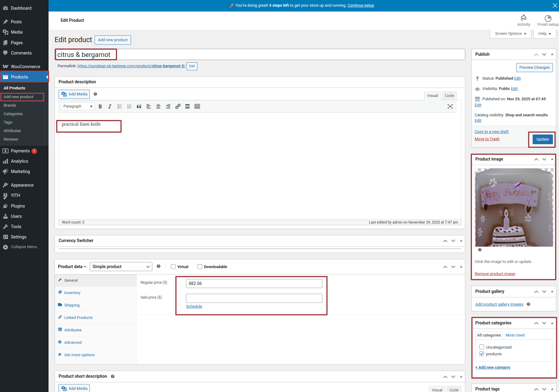Click the Sale price input field
The image size is (559, 392).
[x=254, y=298]
